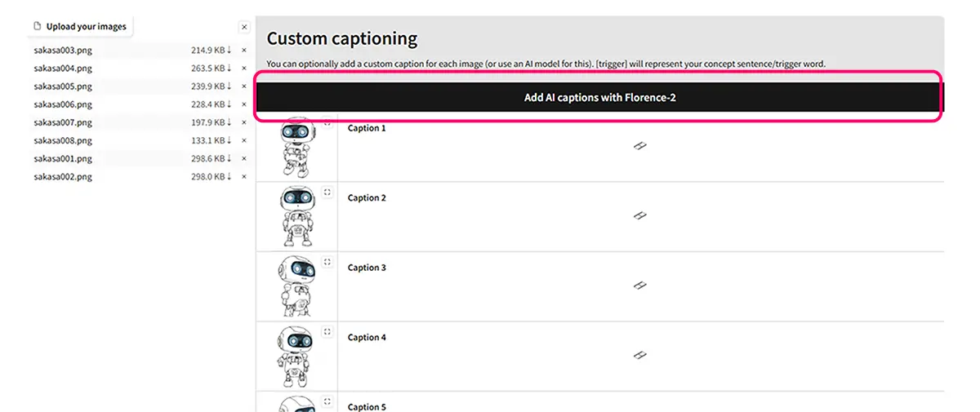Download sakasa004.png via 263.5 KB link
980x412 pixels.
coord(212,68)
